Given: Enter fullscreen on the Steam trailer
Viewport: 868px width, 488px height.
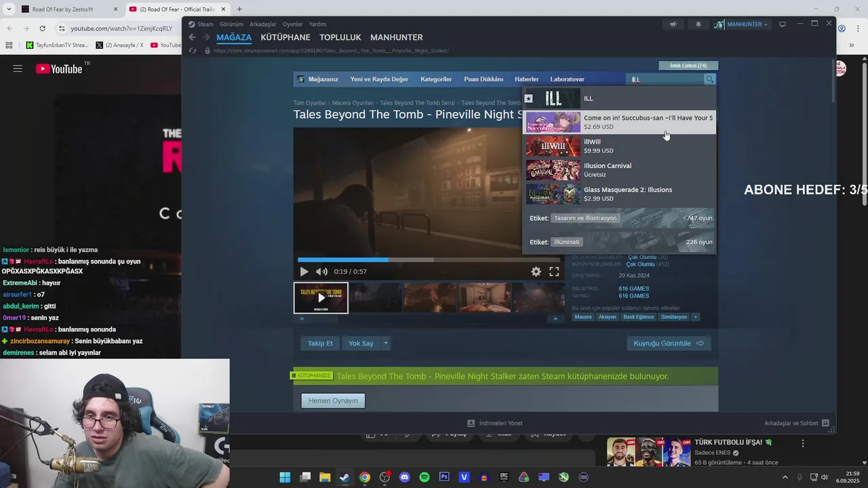Looking at the screenshot, I should tap(554, 272).
